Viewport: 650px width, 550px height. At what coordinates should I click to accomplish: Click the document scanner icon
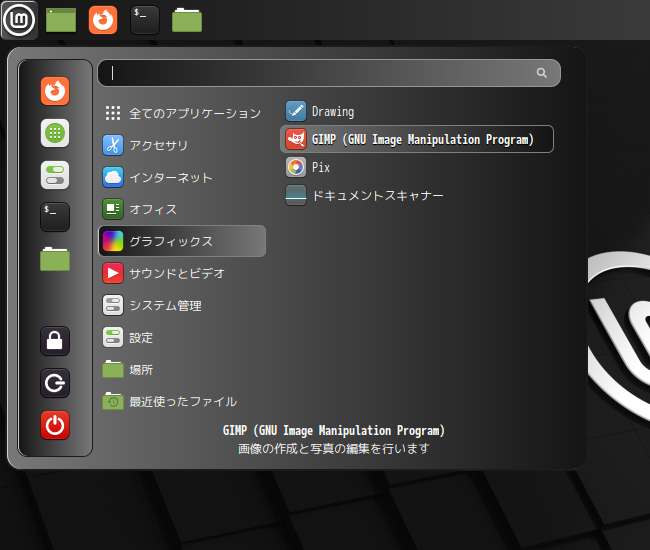click(296, 195)
